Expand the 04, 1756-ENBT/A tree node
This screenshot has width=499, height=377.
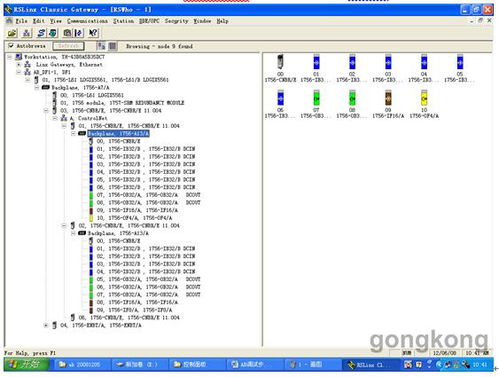pyautogui.click(x=46, y=325)
